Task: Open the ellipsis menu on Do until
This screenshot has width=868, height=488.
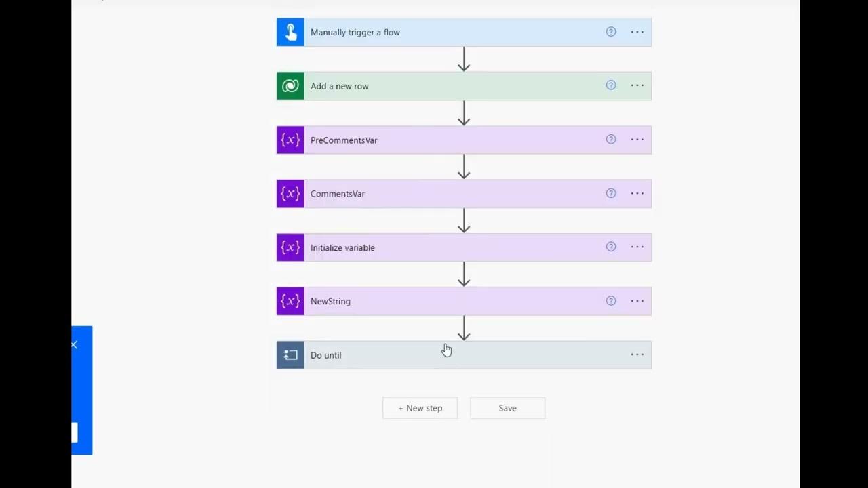Action: click(x=637, y=354)
